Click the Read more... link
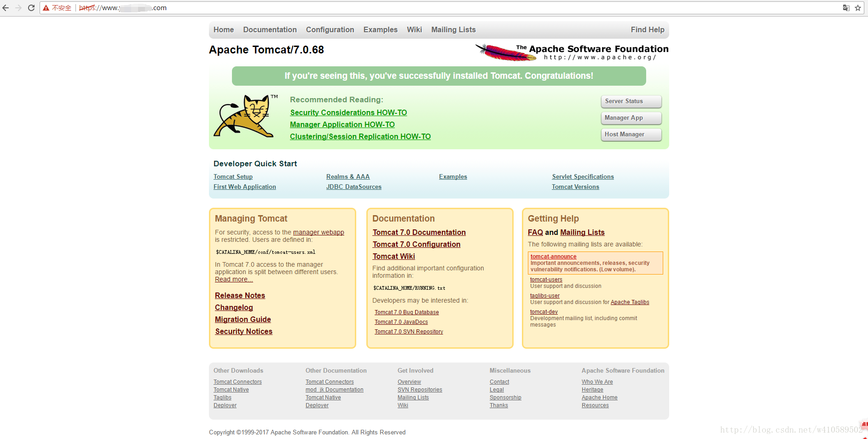 pyautogui.click(x=234, y=279)
